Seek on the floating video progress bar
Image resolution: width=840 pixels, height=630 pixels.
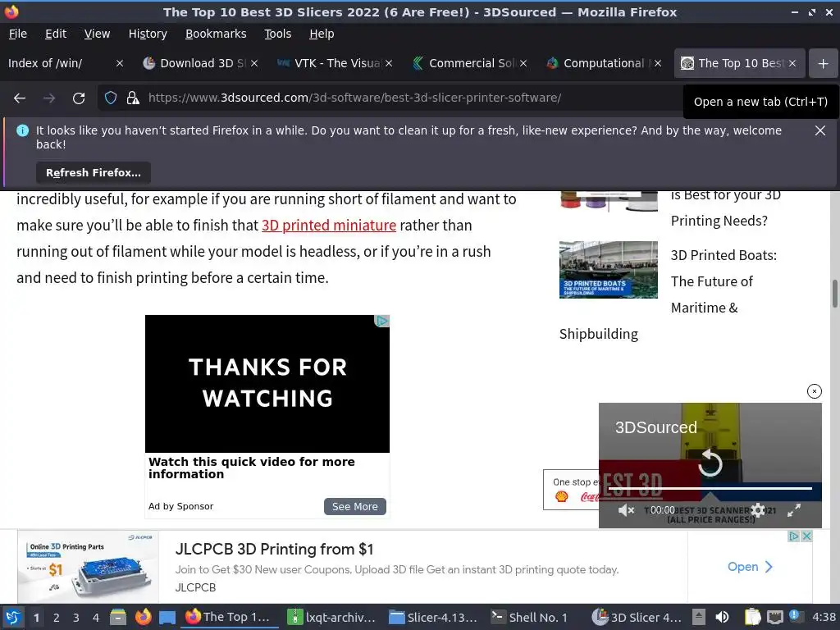[x=710, y=489]
